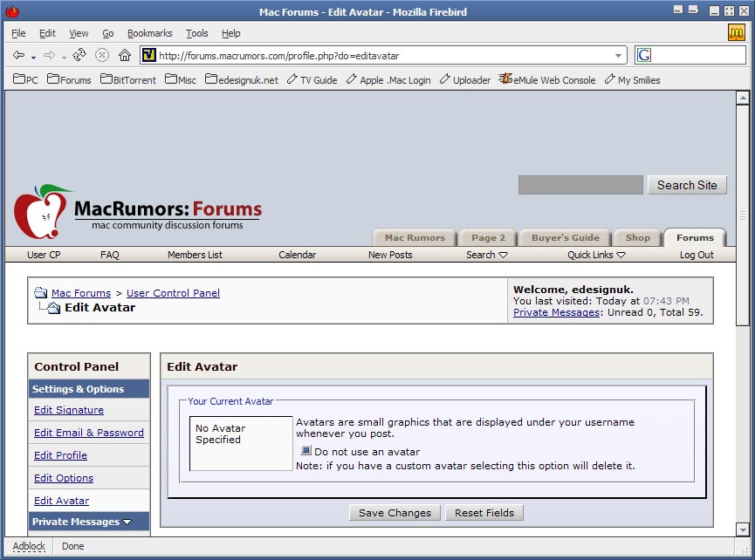755x560 pixels.
Task: Open the eMule Web Console bookmark
Action: click(x=547, y=80)
